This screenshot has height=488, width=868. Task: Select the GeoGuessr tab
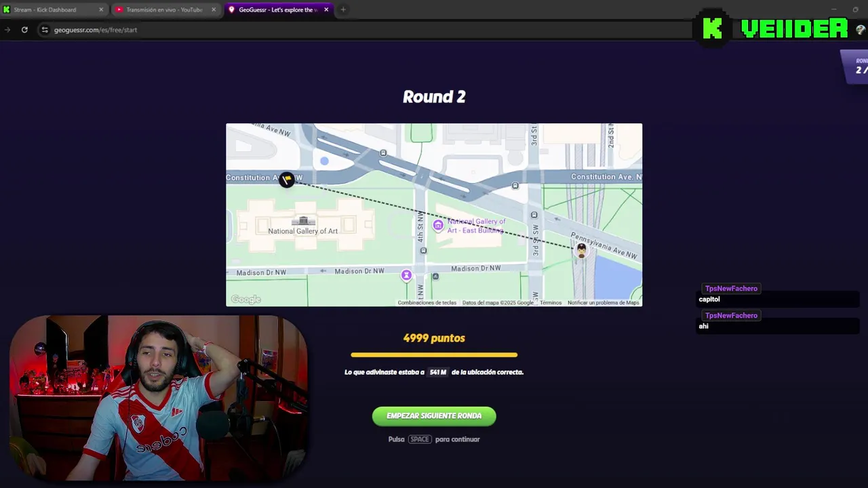click(x=279, y=9)
